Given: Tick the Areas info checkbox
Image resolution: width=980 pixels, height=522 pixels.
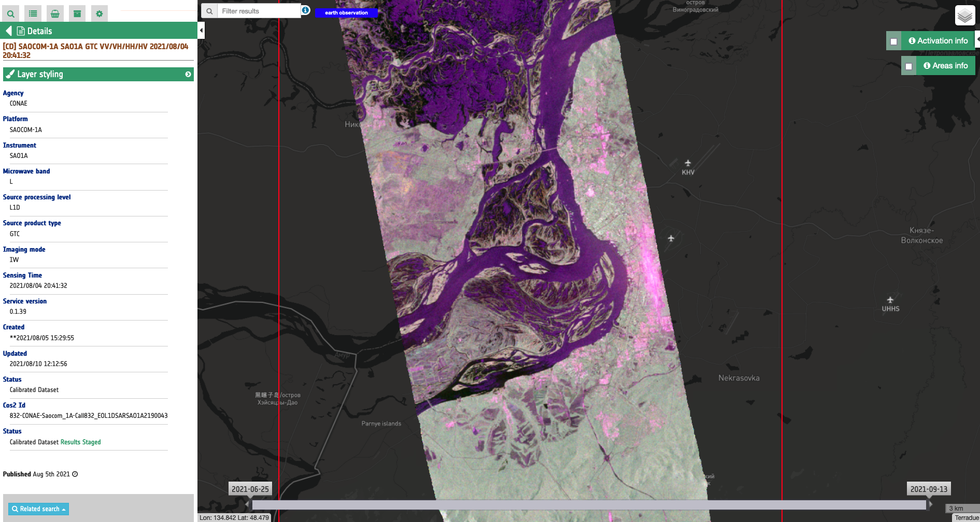Looking at the screenshot, I should 908,66.
